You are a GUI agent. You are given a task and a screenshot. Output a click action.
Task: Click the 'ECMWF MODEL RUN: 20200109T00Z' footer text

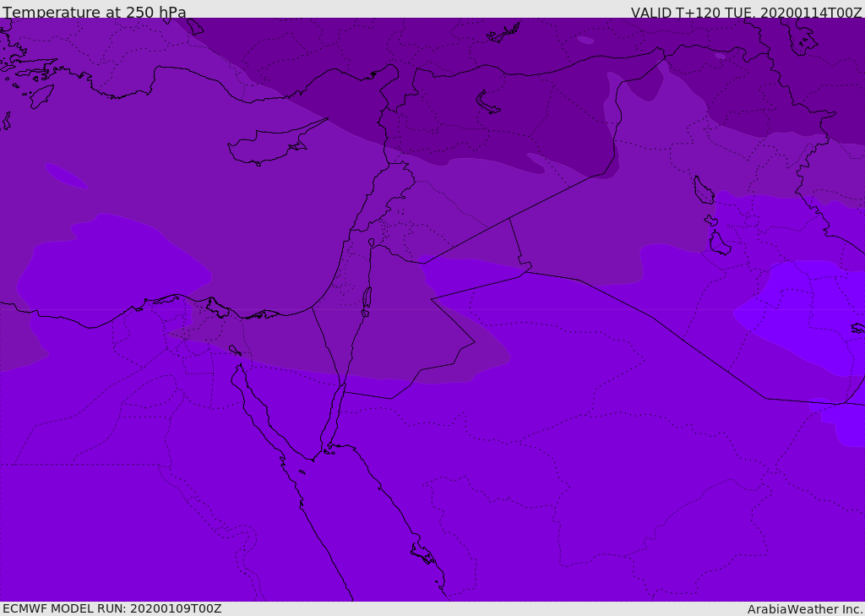pyautogui.click(x=112, y=608)
